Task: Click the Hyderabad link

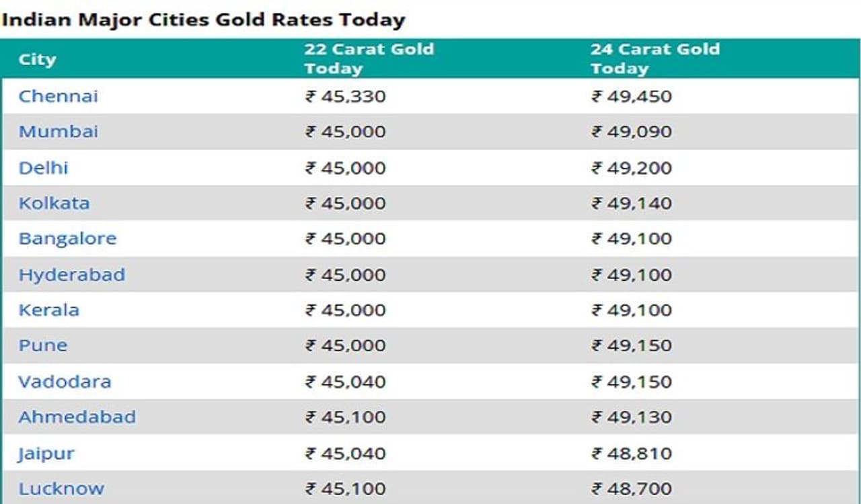Action: click(71, 275)
